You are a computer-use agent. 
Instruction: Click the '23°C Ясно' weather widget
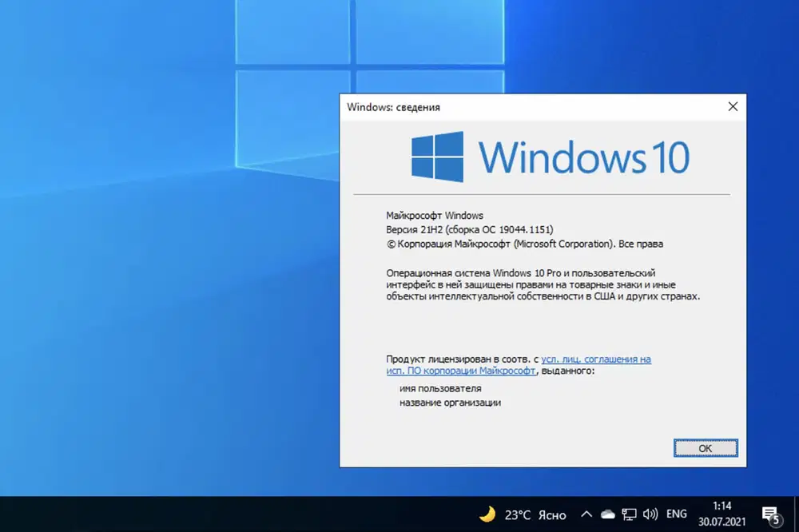point(531,514)
